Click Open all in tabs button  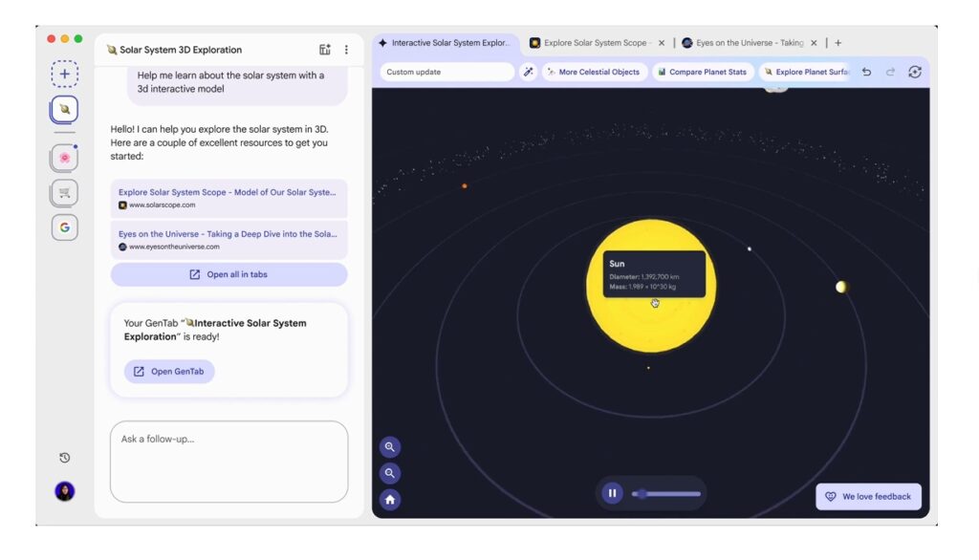(228, 274)
